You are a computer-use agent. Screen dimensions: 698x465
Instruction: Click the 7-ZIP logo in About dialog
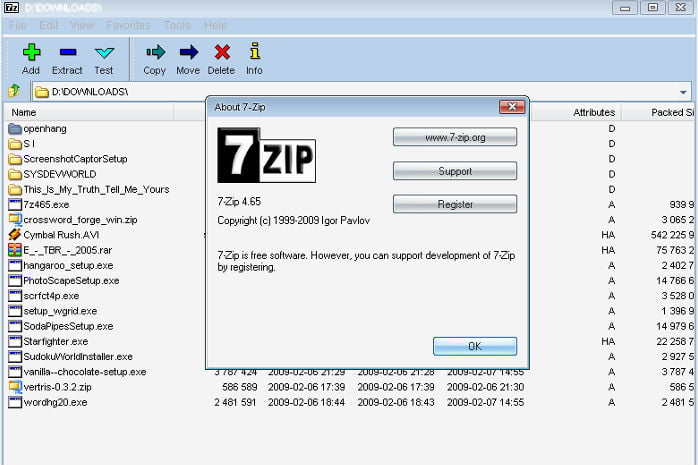coord(266,155)
